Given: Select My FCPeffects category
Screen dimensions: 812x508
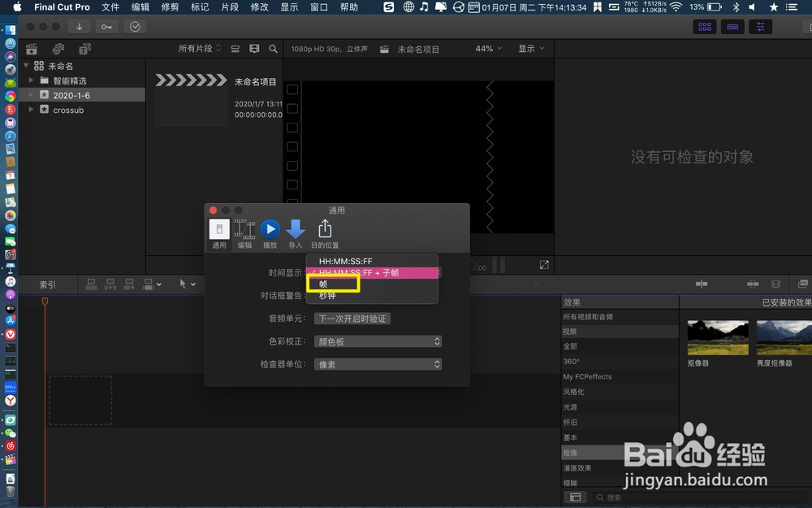Looking at the screenshot, I should (620, 376).
